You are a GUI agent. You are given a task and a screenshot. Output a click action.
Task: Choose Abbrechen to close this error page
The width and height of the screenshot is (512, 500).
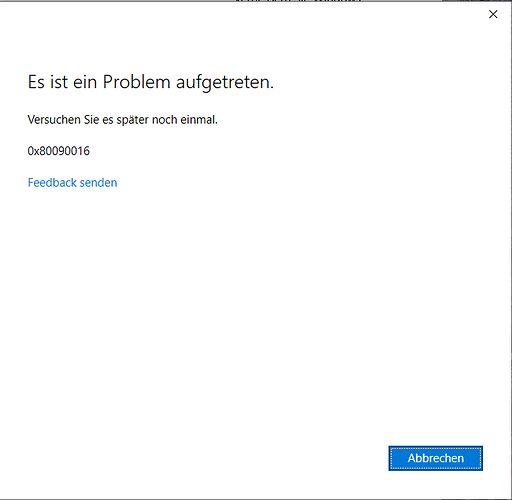435,458
